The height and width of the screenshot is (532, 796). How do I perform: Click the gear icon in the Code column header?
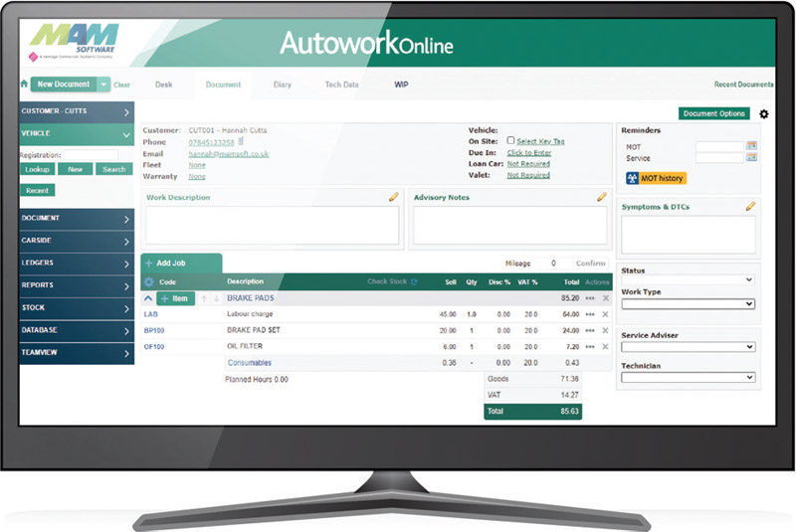tap(148, 282)
